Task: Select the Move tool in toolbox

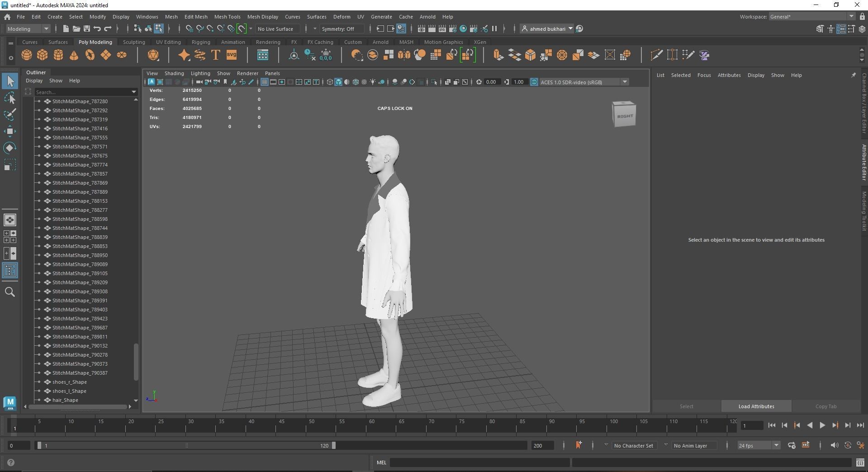Action: [9, 131]
